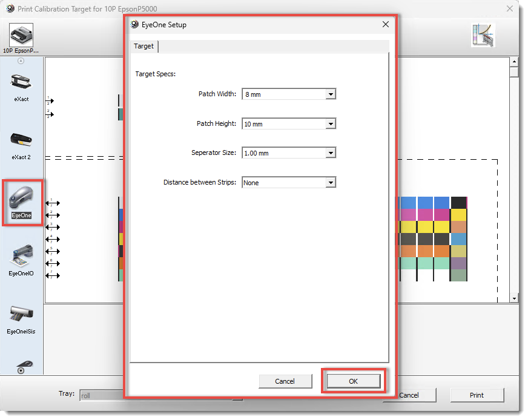Click Print in the calibration window
Screen dimensions: 528x420
tap(477, 395)
